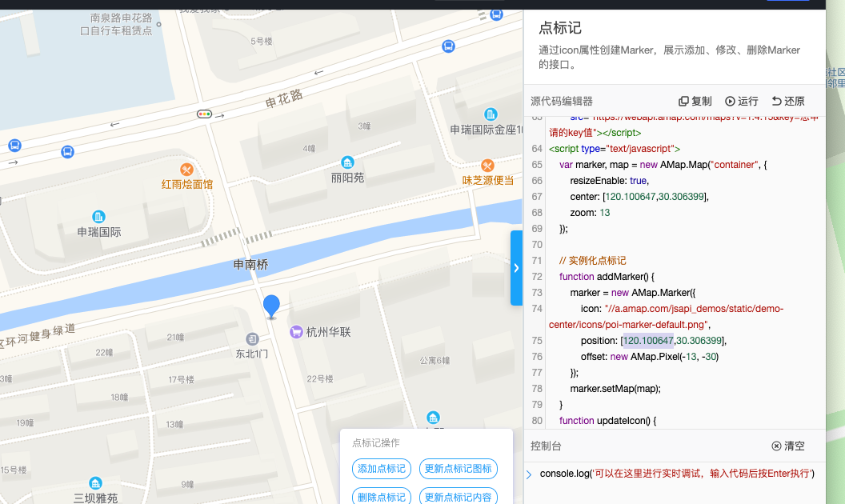Click the -30 offset value on line 76
This screenshot has width=845, height=504.
click(710, 357)
